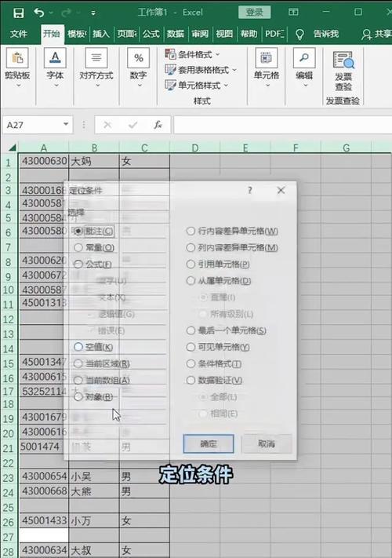Click the formula bar input field
The image size is (392, 558).
[x=282, y=125]
